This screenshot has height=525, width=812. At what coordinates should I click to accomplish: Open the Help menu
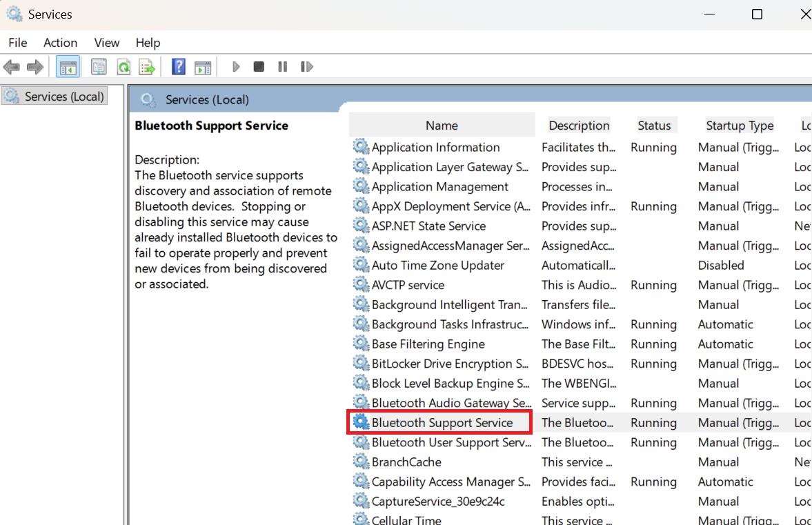pyautogui.click(x=148, y=43)
